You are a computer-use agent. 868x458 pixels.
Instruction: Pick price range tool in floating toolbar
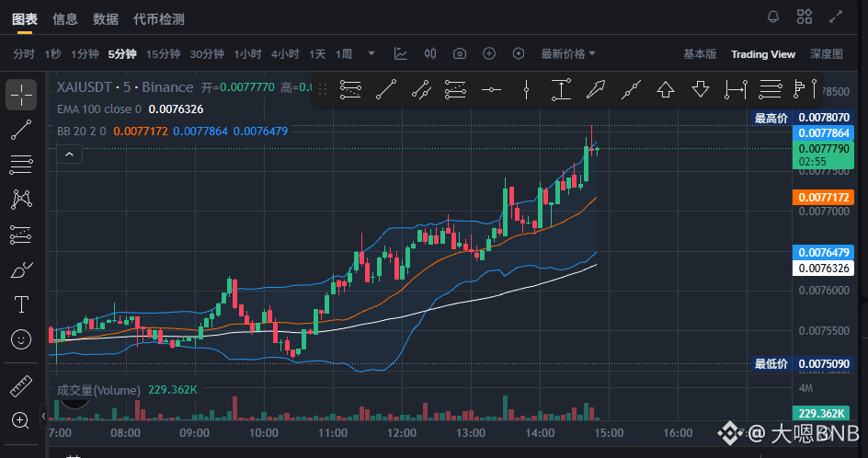click(x=561, y=89)
